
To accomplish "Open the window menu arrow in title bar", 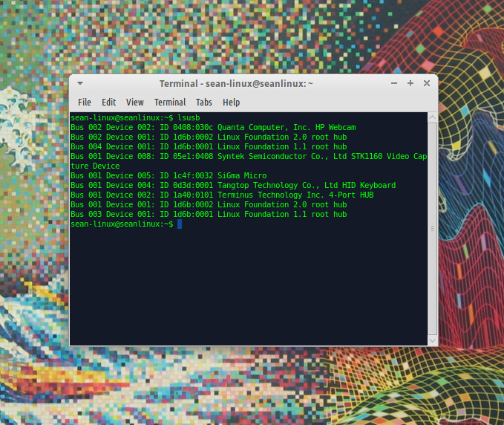I will click(x=80, y=83).
